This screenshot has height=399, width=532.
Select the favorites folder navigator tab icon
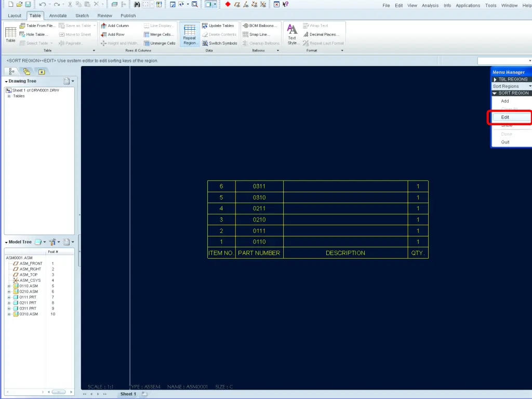click(42, 72)
